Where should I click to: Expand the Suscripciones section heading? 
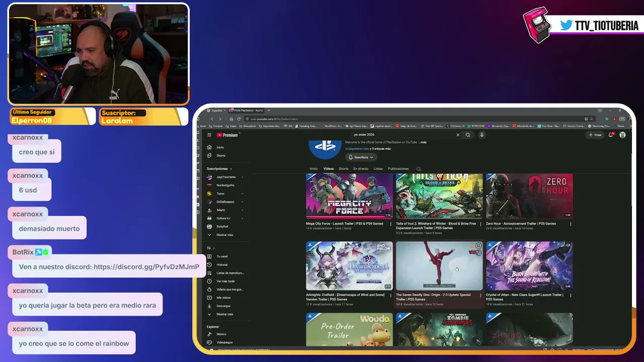point(219,169)
